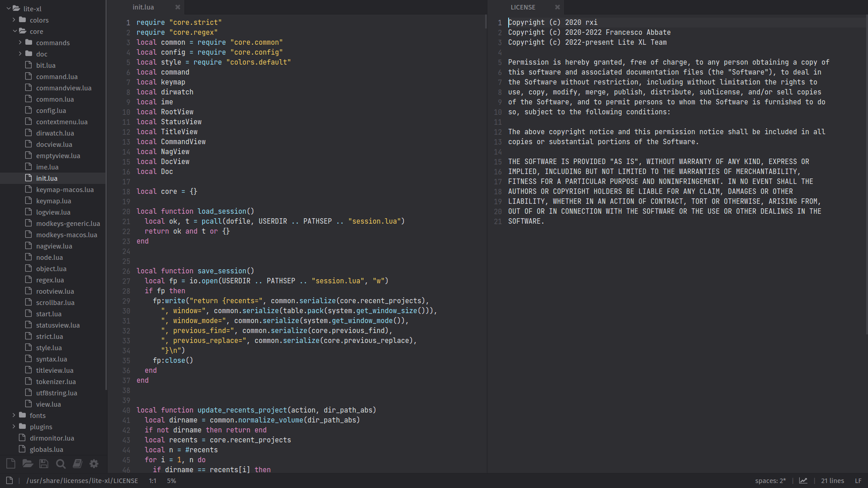
Task: Click the spaces: 2* indentation setting
Action: 770,481
